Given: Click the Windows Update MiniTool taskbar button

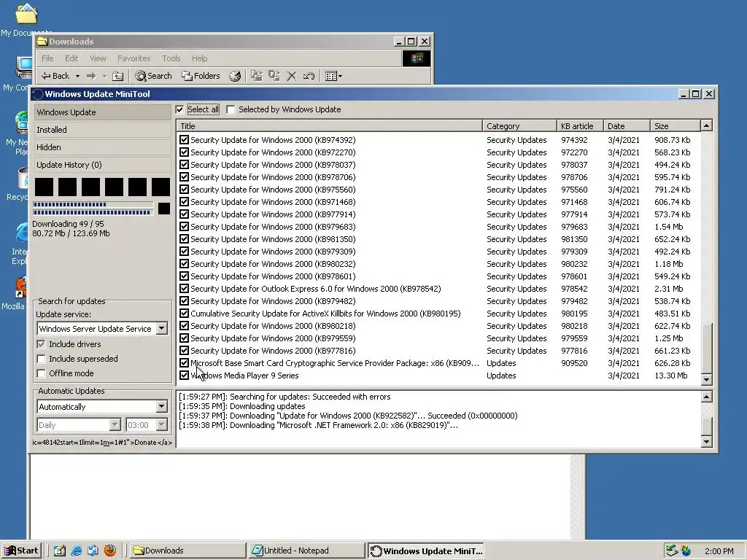Looking at the screenshot, I should pos(426,551).
